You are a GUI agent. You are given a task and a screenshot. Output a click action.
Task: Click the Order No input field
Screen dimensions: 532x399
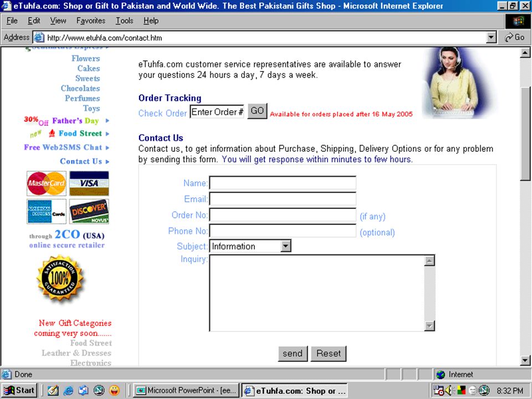point(283,215)
